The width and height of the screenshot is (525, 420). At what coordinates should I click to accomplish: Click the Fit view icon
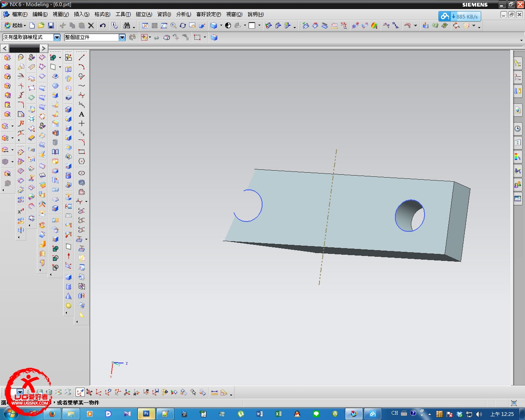click(145, 25)
